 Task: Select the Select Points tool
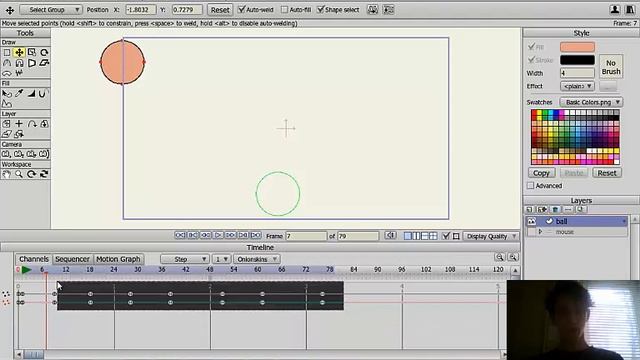pos(7,53)
